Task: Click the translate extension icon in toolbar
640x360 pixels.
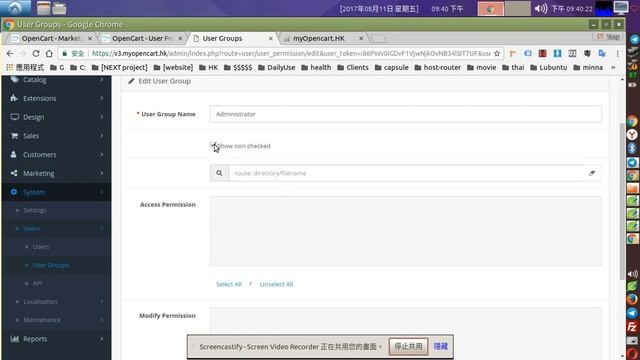Action: (x=602, y=53)
